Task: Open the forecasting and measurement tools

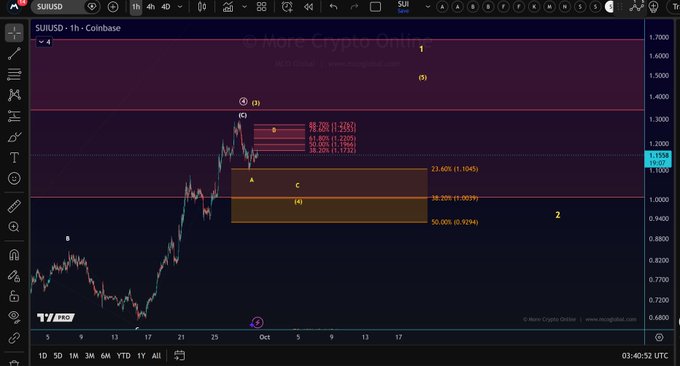Action: pyautogui.click(x=14, y=116)
